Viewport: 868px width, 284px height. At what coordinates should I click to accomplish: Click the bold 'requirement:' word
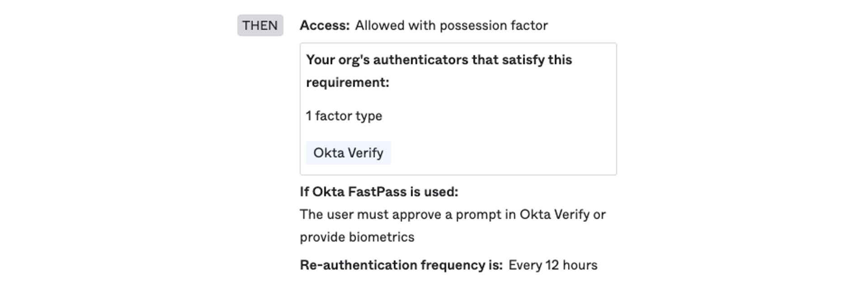[347, 82]
